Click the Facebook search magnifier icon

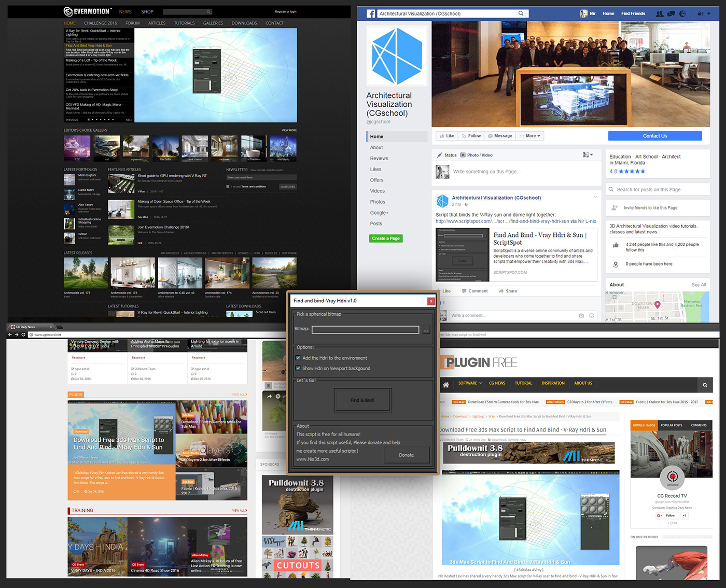[x=521, y=13]
